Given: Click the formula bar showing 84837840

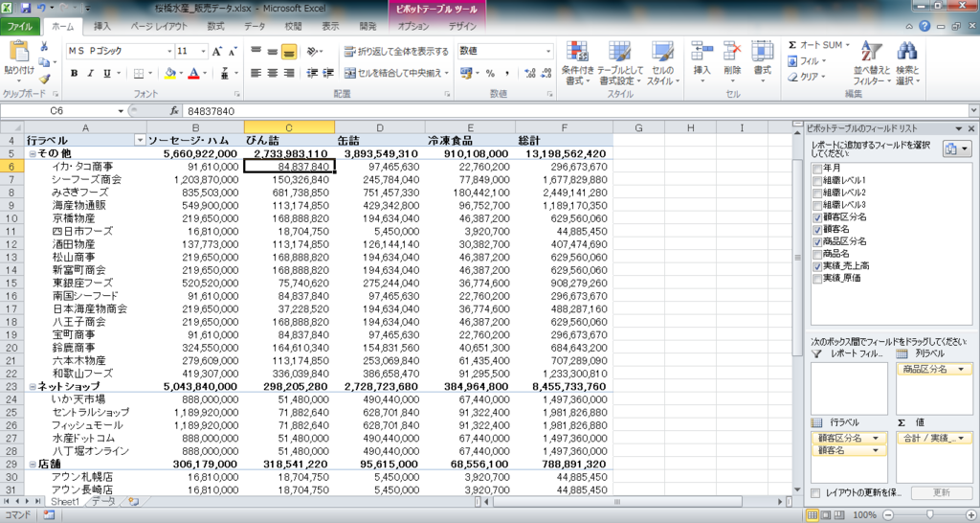Looking at the screenshot, I should 575,111.
